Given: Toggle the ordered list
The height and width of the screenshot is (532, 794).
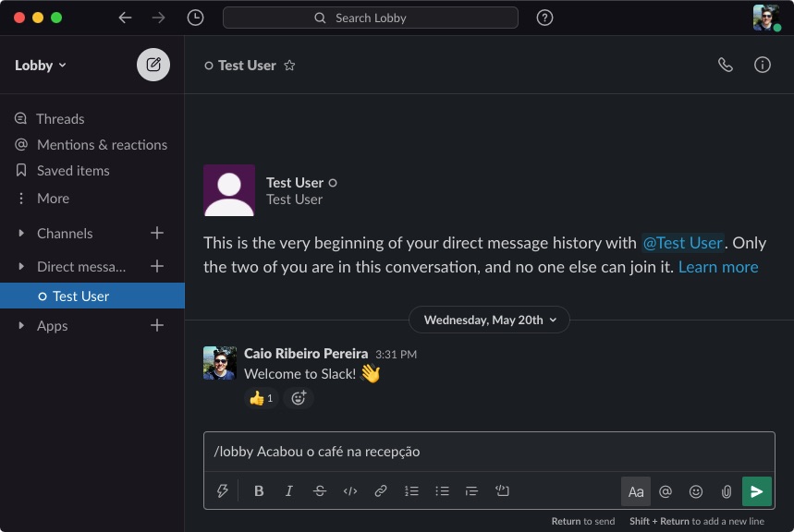Looking at the screenshot, I should 411,491.
